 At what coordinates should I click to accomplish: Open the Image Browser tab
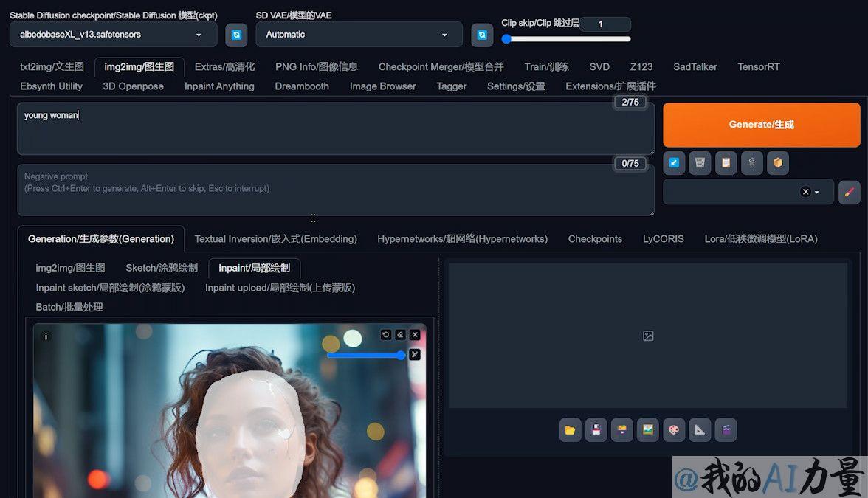pos(382,86)
